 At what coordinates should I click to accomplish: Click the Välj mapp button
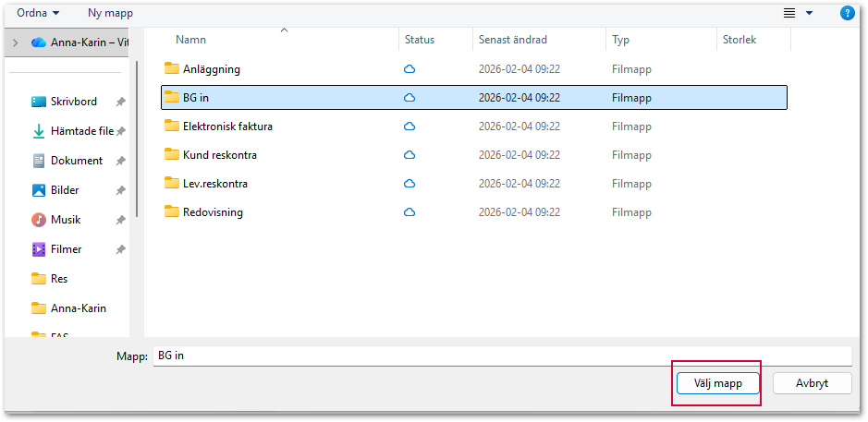[x=717, y=383]
